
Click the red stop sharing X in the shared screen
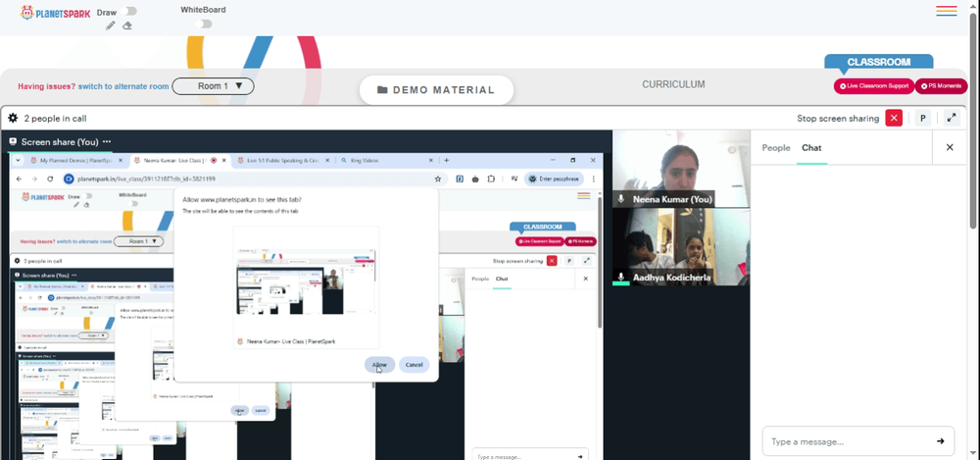tap(552, 261)
